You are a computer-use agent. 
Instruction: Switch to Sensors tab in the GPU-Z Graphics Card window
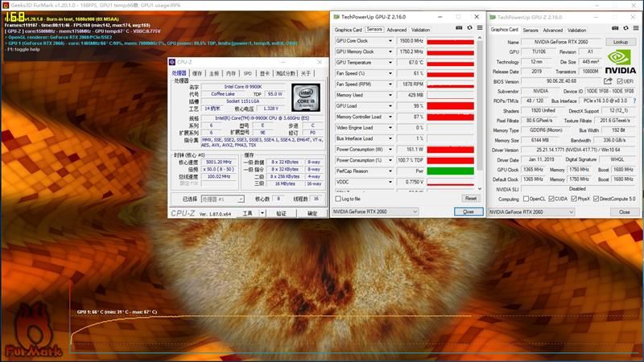pos(530,31)
